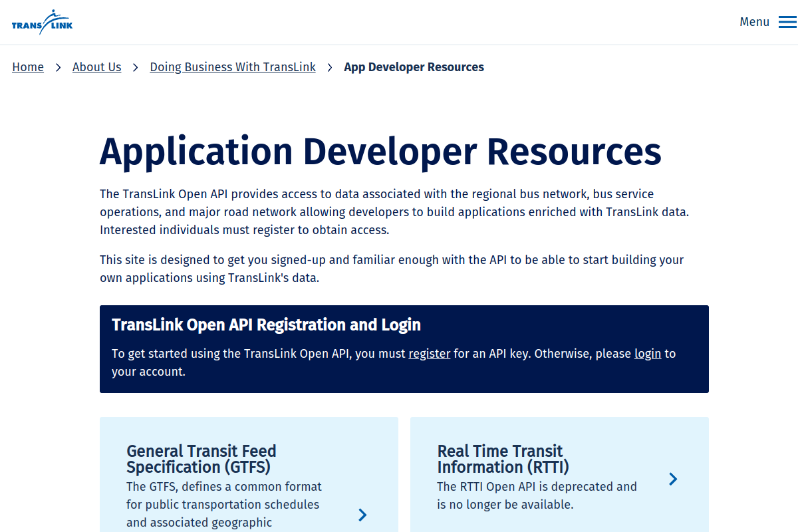The image size is (798, 532).
Task: Click the Application Developer Resources page heading
Action: 380,152
